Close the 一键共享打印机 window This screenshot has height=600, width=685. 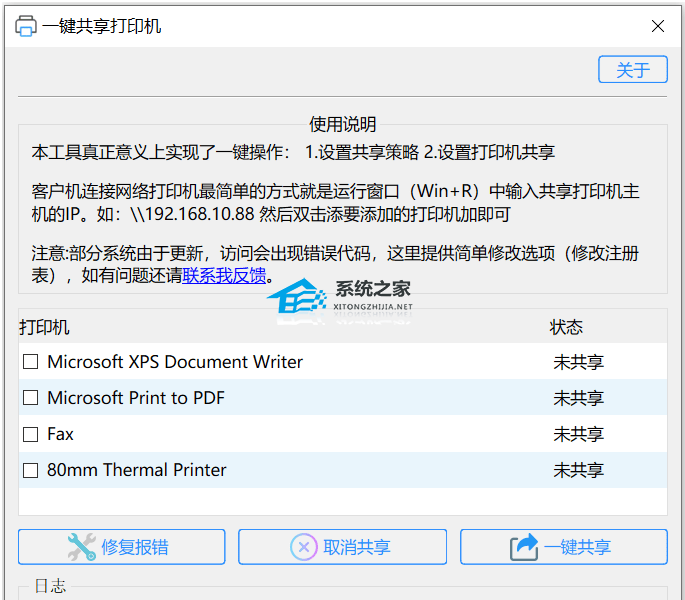click(657, 26)
